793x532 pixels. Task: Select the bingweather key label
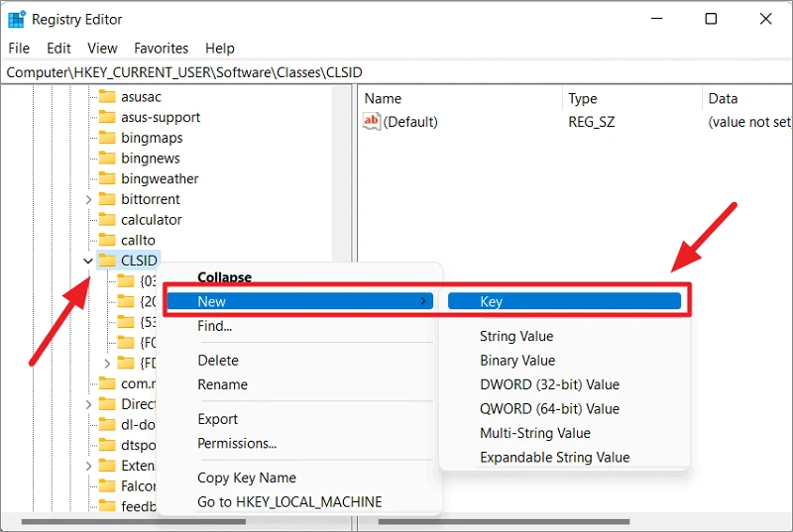pyautogui.click(x=160, y=178)
